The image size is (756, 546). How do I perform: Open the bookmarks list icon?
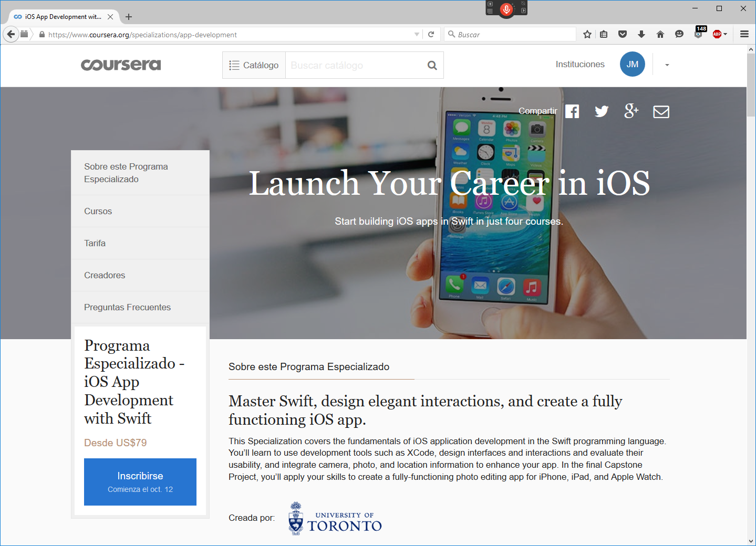click(604, 34)
